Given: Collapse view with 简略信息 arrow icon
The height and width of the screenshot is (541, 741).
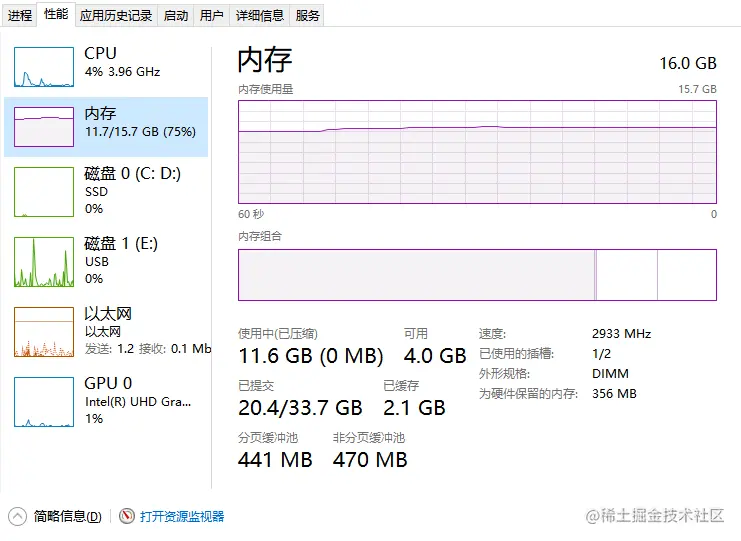Looking at the screenshot, I should 17,516.
